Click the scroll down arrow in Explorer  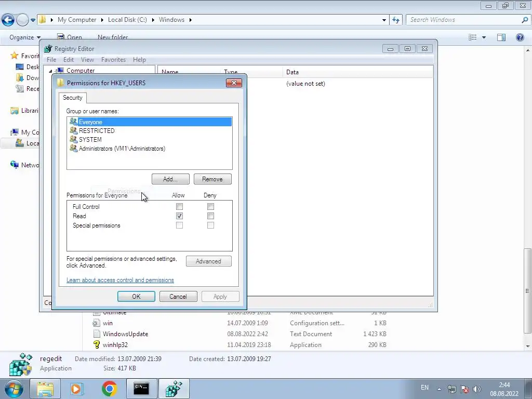point(528,347)
